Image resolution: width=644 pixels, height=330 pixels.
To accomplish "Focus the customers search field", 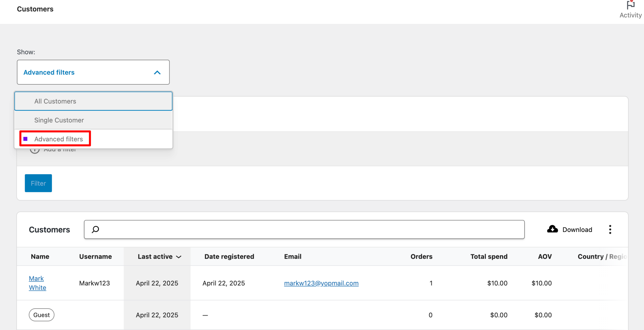I will tap(304, 229).
